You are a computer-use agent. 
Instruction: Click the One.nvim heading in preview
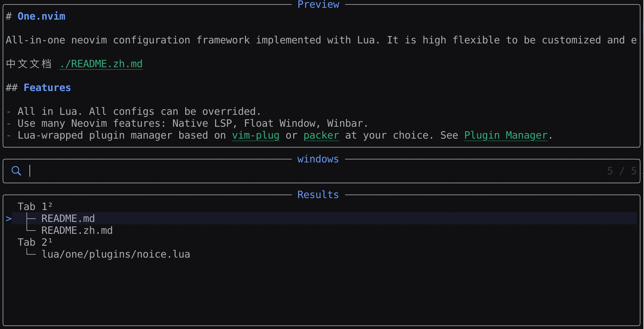pyautogui.click(x=41, y=16)
